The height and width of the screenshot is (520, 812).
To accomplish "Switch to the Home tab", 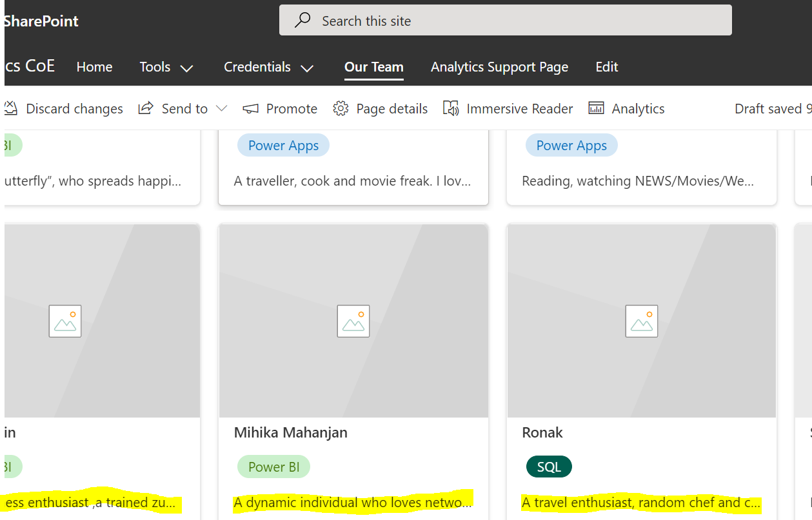I will (94, 66).
